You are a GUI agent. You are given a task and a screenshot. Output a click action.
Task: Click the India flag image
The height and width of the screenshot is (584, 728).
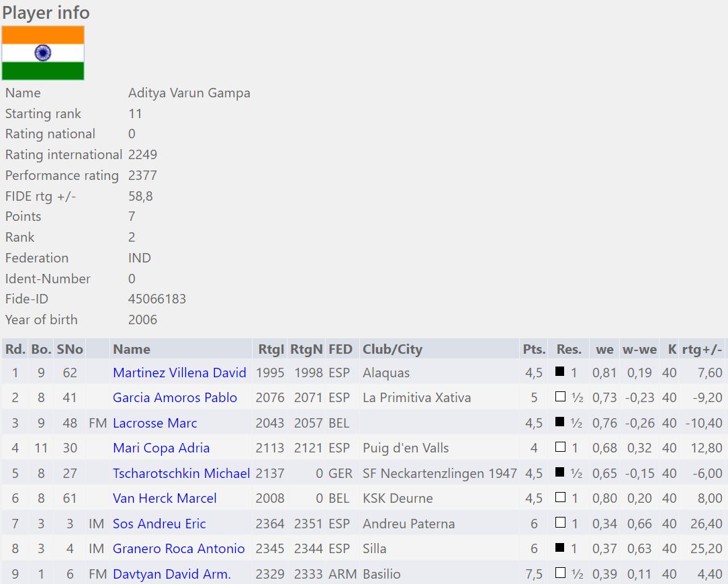pos(43,53)
